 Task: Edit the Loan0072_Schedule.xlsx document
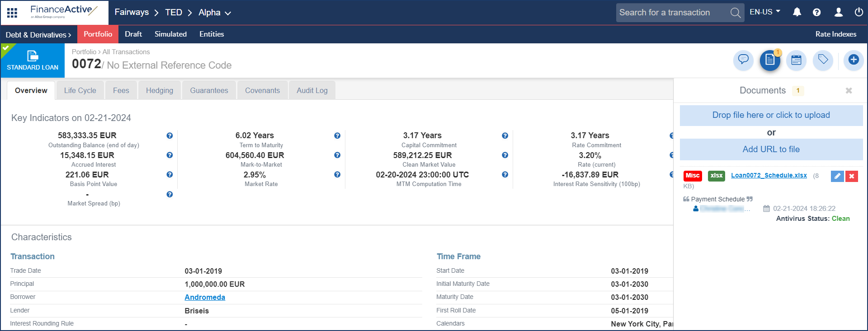(837, 176)
